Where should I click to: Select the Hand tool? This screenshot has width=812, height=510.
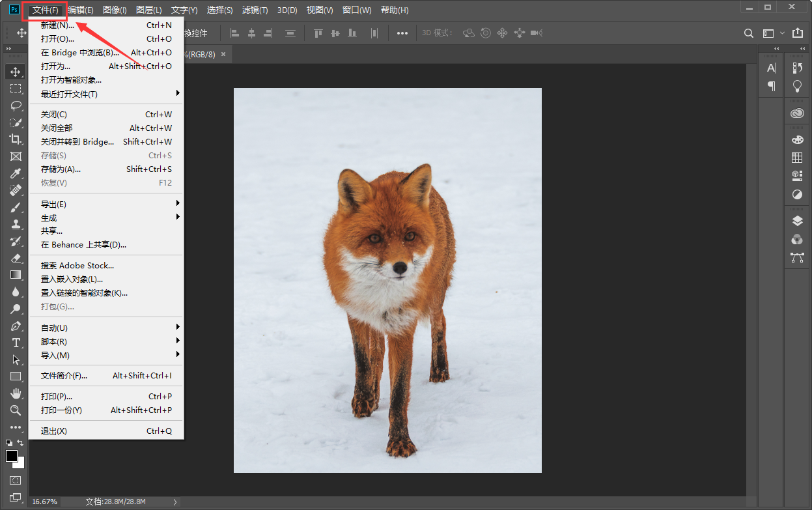pyautogui.click(x=16, y=393)
